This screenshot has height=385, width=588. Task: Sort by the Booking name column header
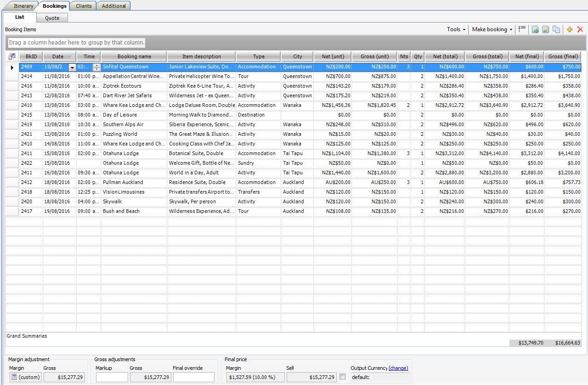pos(134,56)
